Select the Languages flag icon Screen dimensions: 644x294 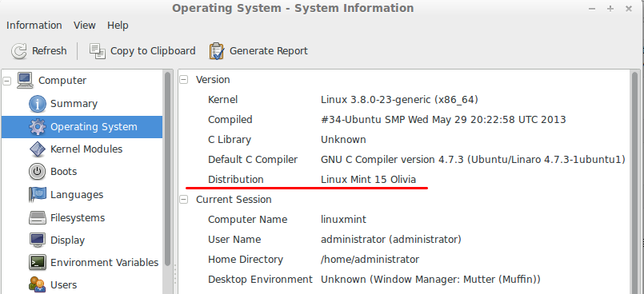[x=38, y=194]
